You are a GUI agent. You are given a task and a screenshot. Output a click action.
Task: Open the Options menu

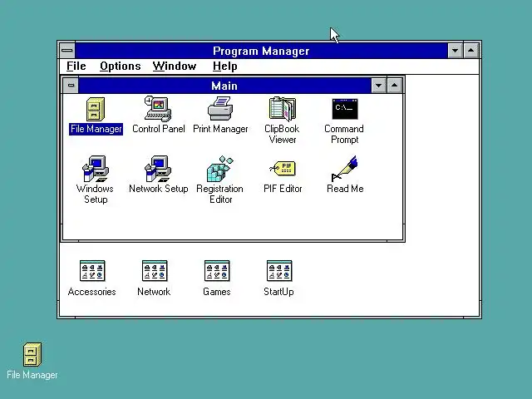pos(120,66)
